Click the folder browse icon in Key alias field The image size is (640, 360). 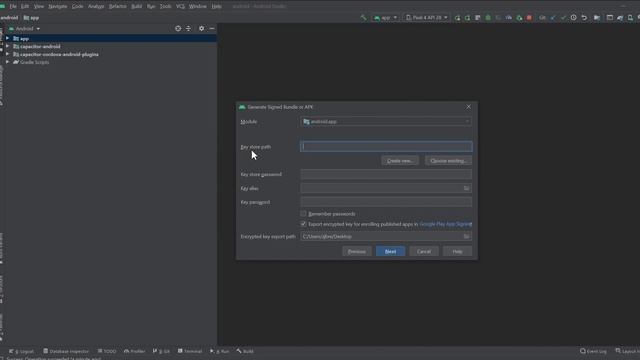click(466, 188)
